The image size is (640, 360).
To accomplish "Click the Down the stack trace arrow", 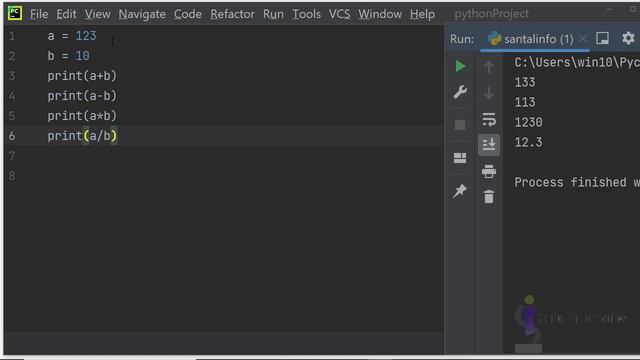I will tap(489, 93).
